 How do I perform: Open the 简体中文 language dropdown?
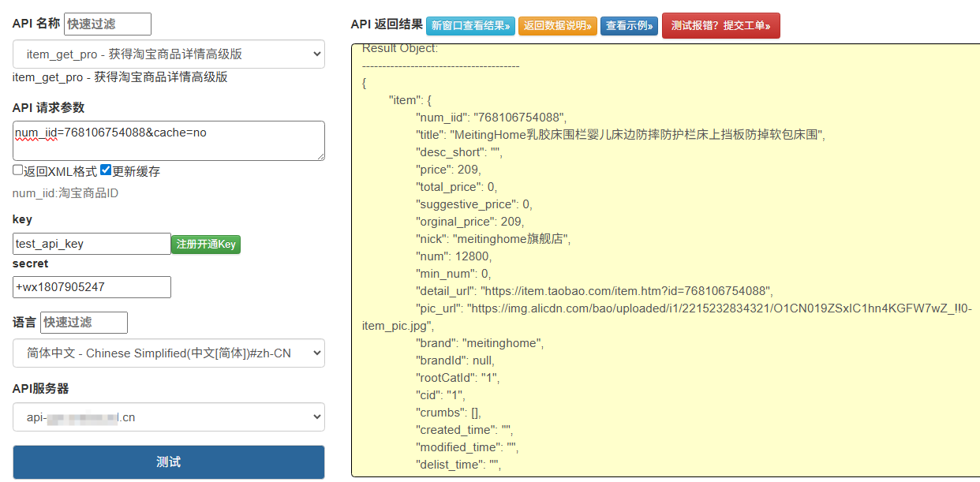(169, 353)
